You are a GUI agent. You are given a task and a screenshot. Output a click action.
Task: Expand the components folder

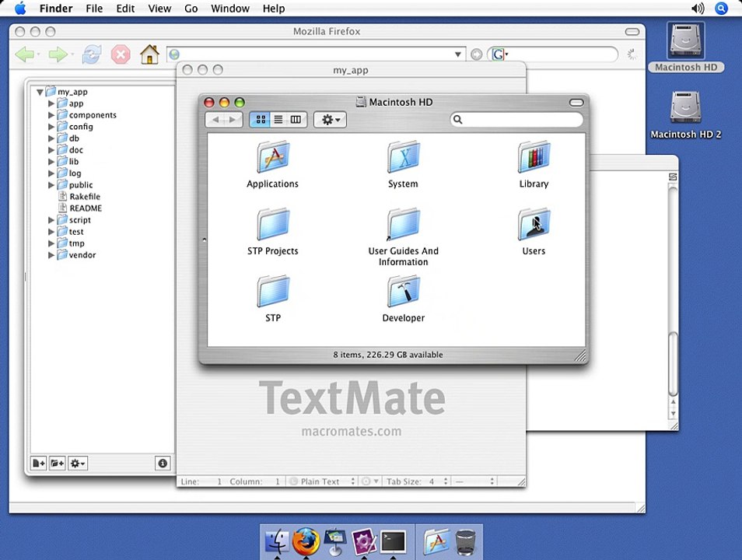(x=51, y=115)
